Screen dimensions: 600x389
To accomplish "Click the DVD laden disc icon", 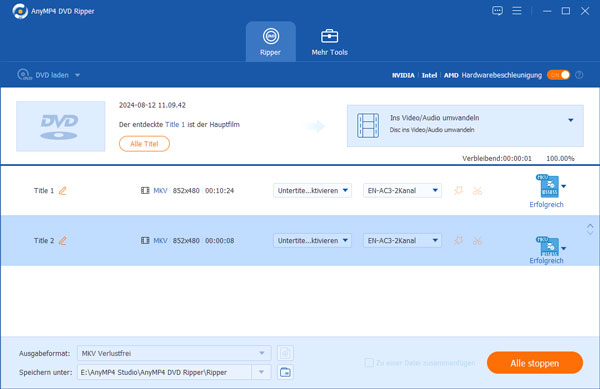I will coord(24,75).
